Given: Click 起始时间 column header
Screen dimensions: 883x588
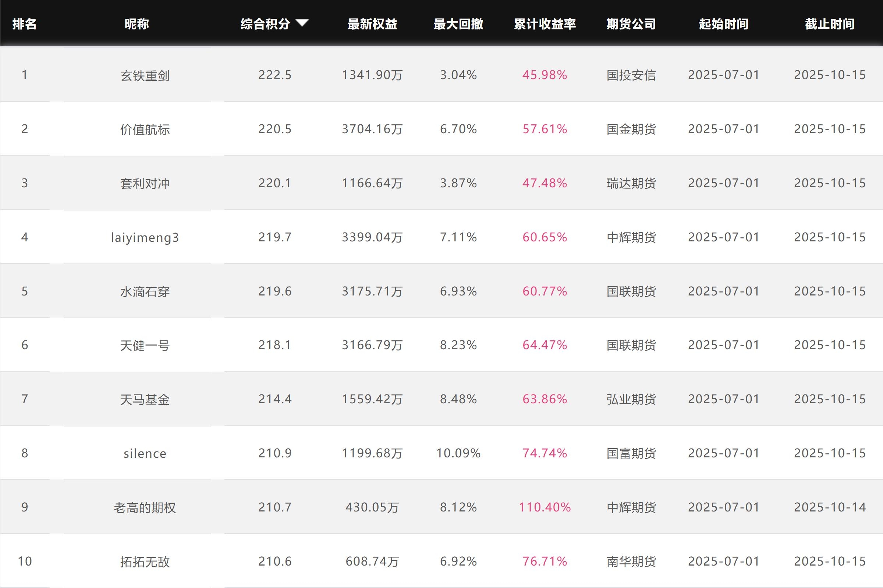Looking at the screenshot, I should pos(723,24).
